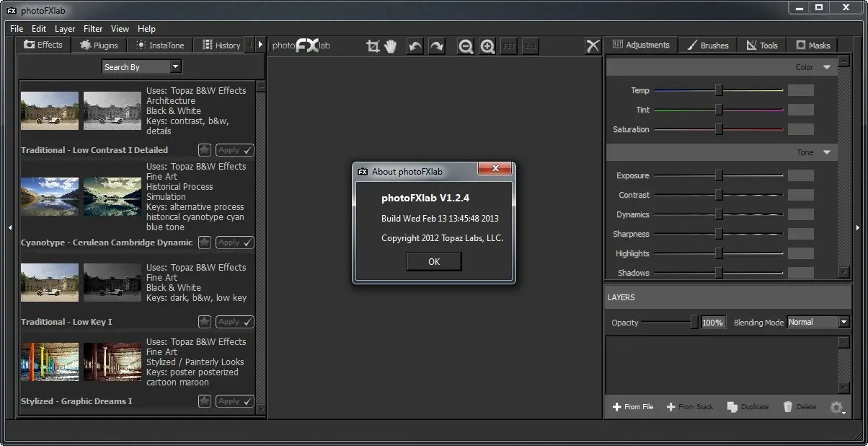Switch to the History tab
The width and height of the screenshot is (868, 446).
[x=220, y=45]
